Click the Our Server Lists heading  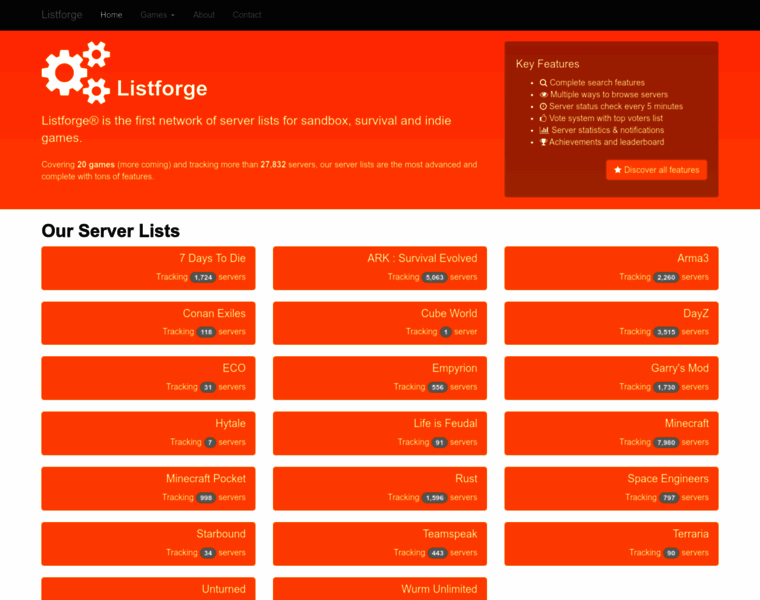(111, 231)
